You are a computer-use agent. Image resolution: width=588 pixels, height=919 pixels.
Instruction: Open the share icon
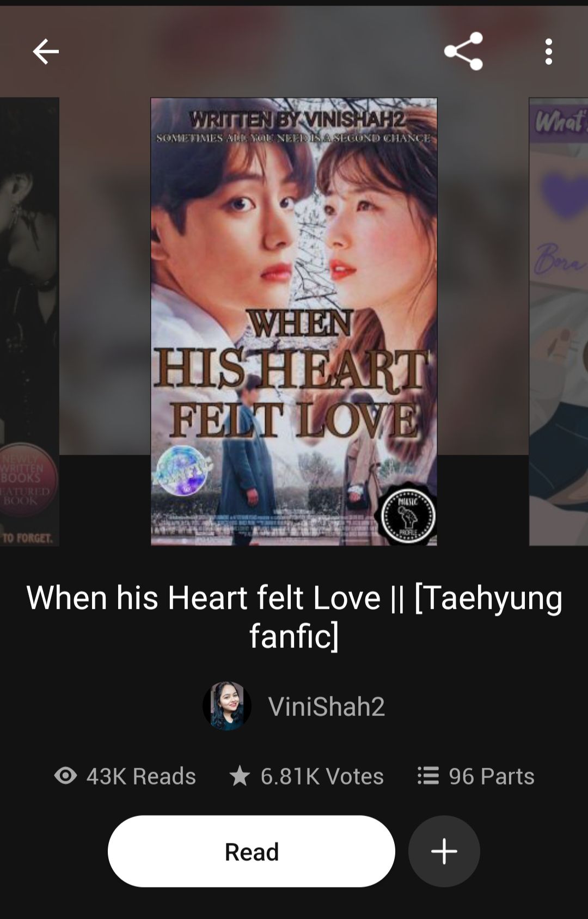coord(464,51)
